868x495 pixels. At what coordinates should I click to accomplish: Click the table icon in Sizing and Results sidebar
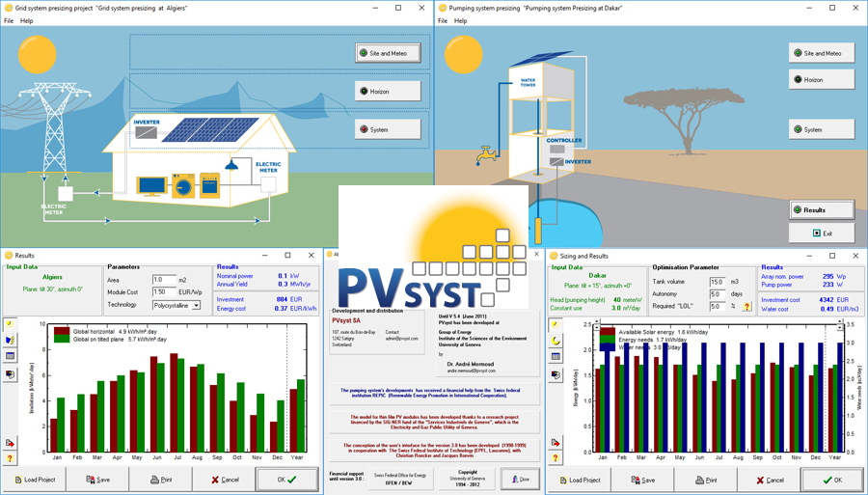point(556,356)
